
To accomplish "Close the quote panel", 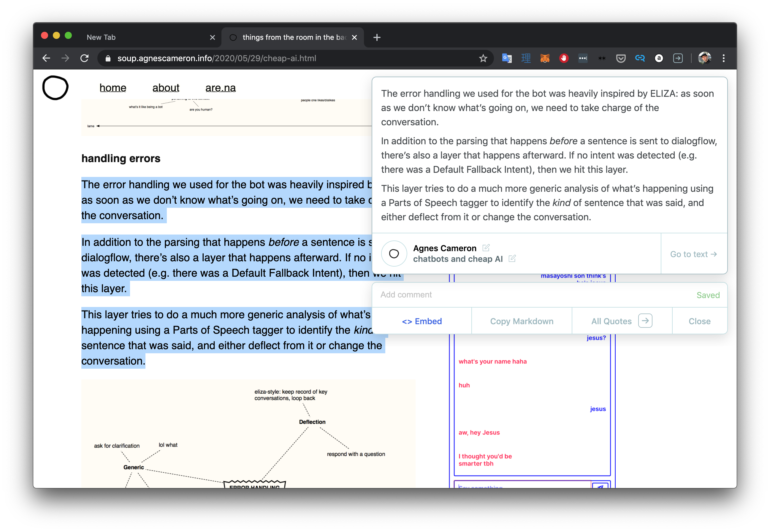I will pos(699,321).
